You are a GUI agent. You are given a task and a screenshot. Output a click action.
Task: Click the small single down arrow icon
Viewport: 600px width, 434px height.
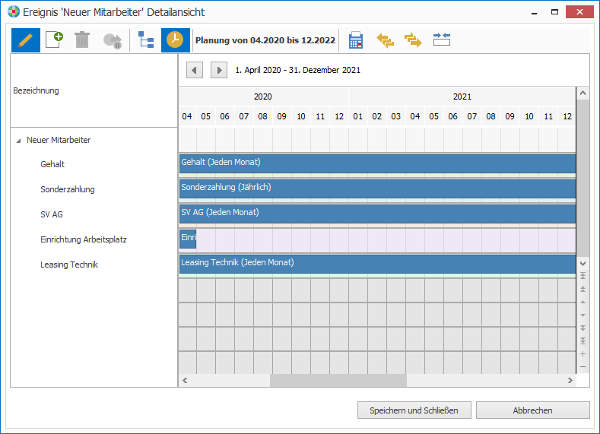[583, 315]
